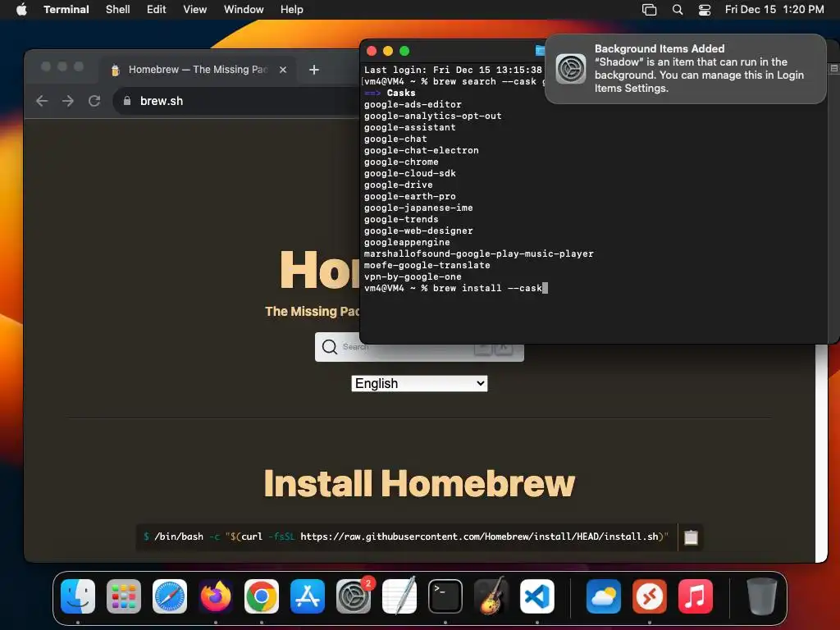
Task: Click the lock icon beside brew.sh
Action: tap(127, 101)
